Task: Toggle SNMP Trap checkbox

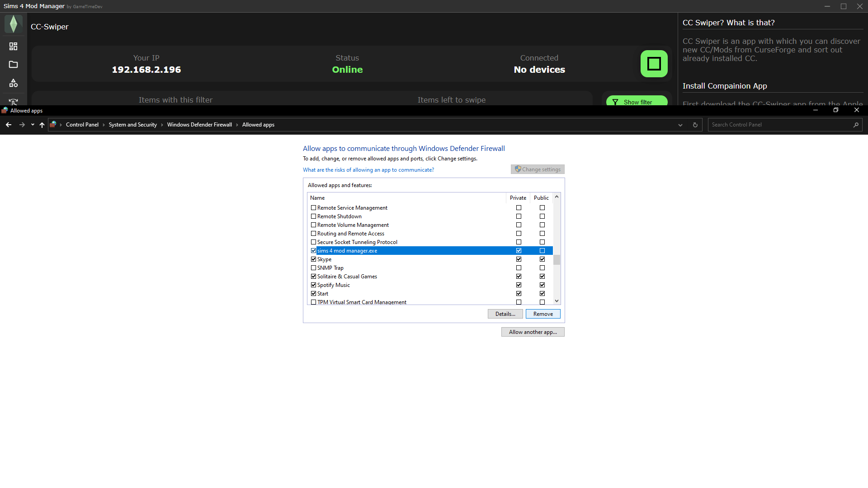Action: (x=313, y=268)
